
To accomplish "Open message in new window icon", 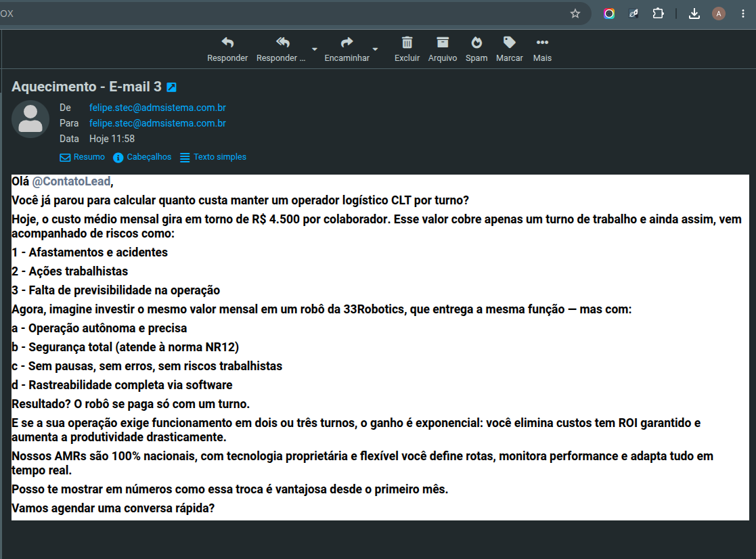I will (171, 87).
